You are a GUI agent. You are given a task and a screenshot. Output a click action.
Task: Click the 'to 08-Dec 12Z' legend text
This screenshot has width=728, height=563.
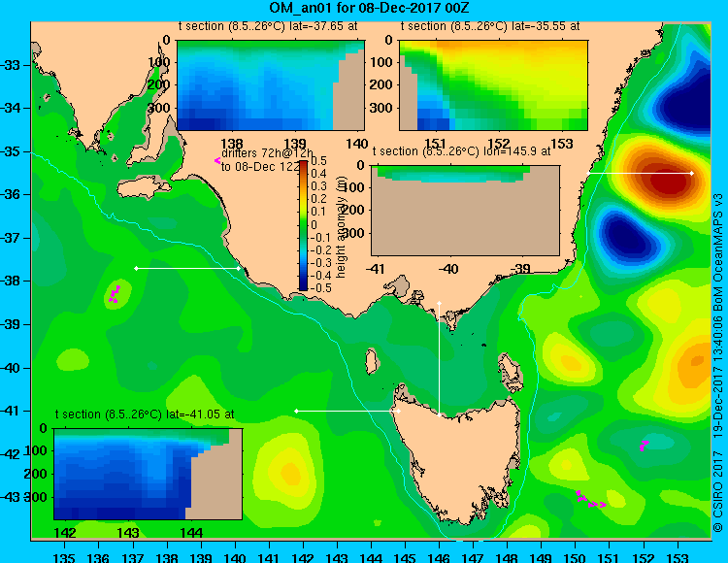260,167
